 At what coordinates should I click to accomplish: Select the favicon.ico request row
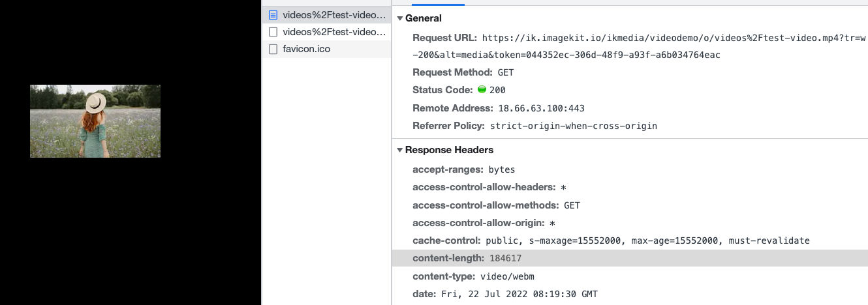point(326,49)
